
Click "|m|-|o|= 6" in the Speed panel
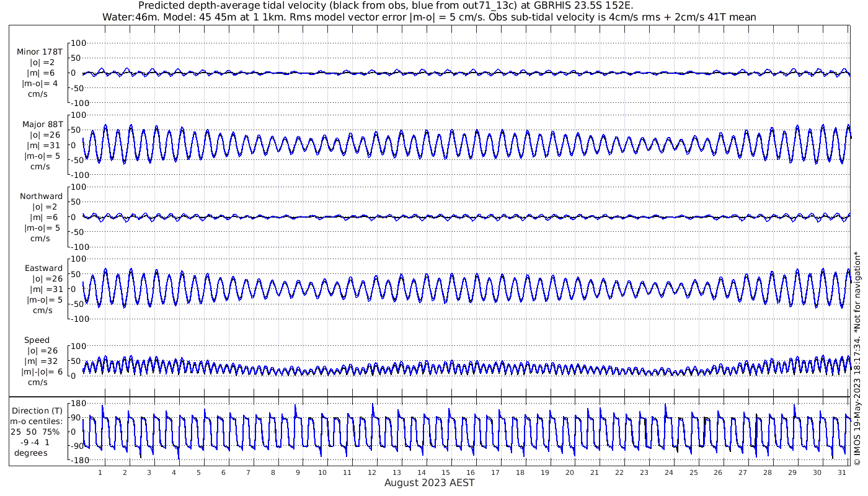point(43,372)
